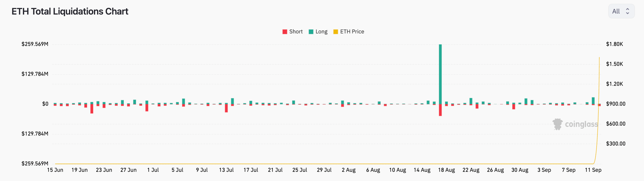Screen dimensions: 644x181
Task: Click the yellow ETH Price legend swatch
Action: (335, 32)
